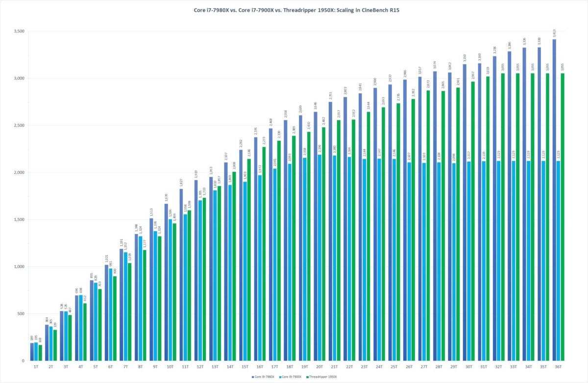Click the "10T" x-axis label

coord(171,366)
